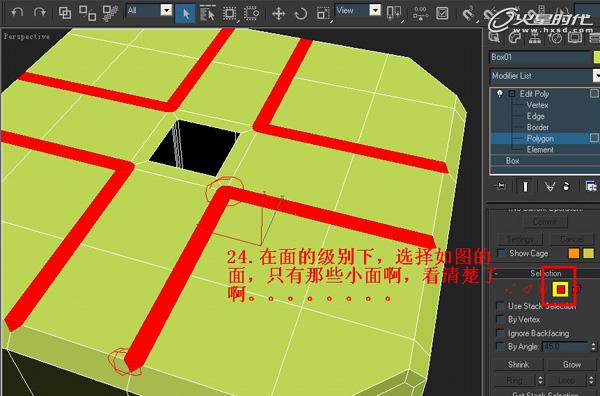Click the Edge selection level icon
This screenshot has height=396, width=600.
[527, 290]
